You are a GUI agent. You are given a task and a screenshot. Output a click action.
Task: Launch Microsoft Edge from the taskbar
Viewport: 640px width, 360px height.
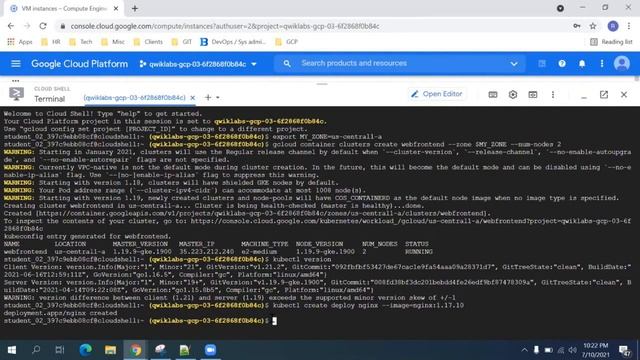pos(85,350)
